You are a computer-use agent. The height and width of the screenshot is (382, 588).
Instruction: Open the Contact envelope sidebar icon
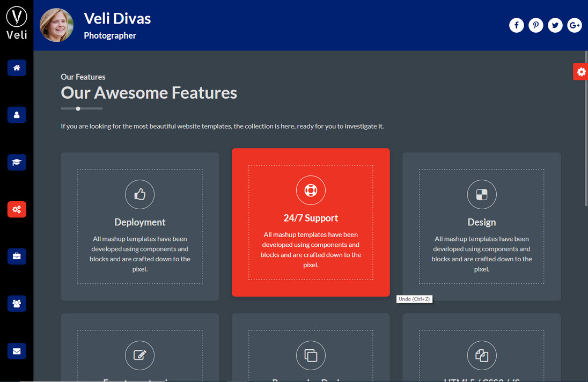(17, 351)
